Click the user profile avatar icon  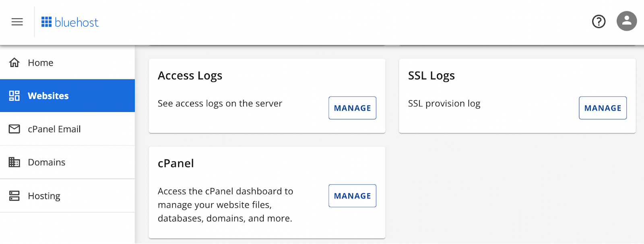tap(626, 21)
